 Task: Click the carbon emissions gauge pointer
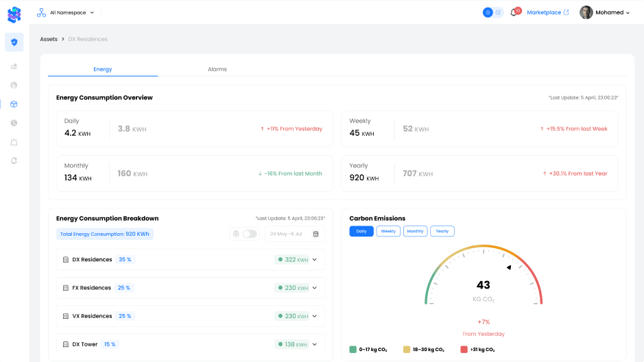click(x=508, y=267)
